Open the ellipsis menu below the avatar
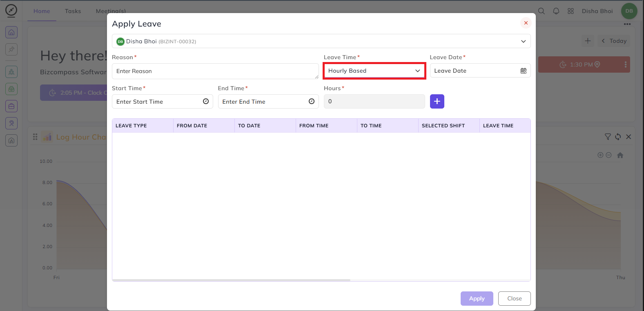 pos(627,24)
